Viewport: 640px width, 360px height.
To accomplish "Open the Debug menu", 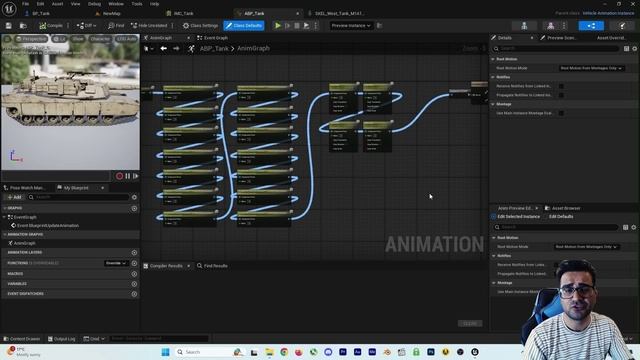I will [94, 4].
